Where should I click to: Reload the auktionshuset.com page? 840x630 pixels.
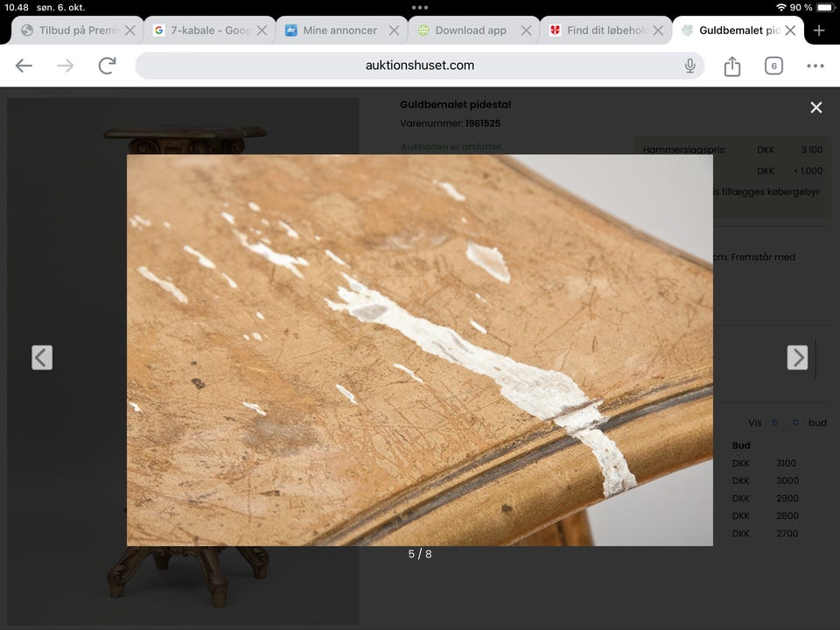pos(107,66)
